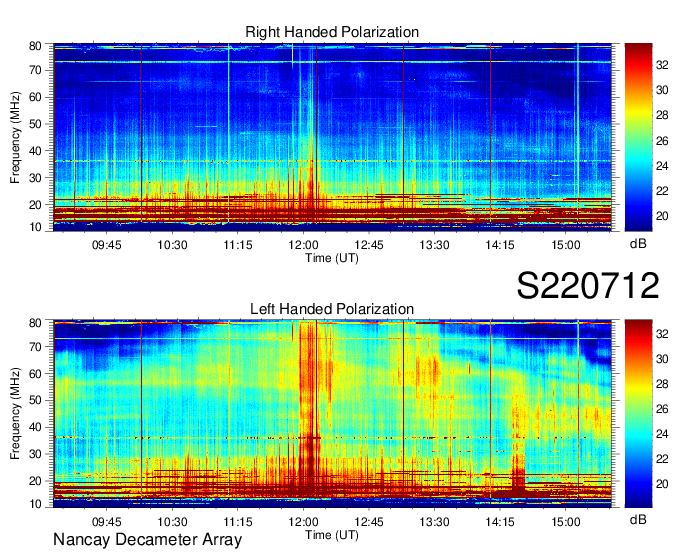Click the 15:00 tick of right-handed plot

point(566,245)
